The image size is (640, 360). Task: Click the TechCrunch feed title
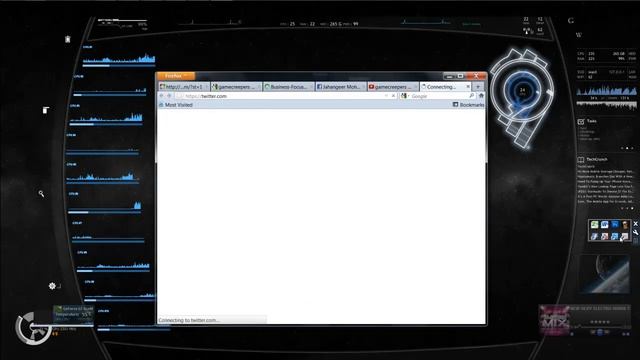coord(597,159)
